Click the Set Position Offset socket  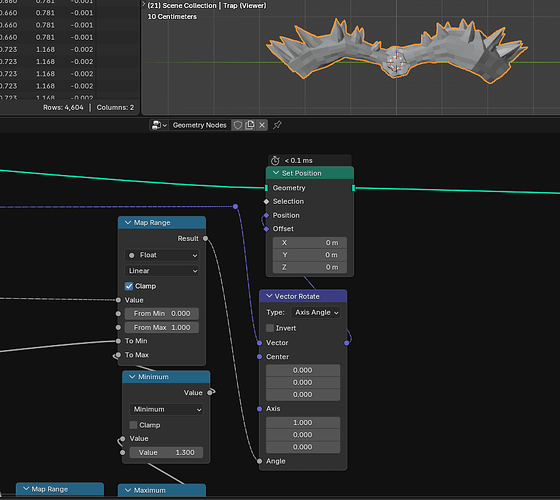point(266,229)
